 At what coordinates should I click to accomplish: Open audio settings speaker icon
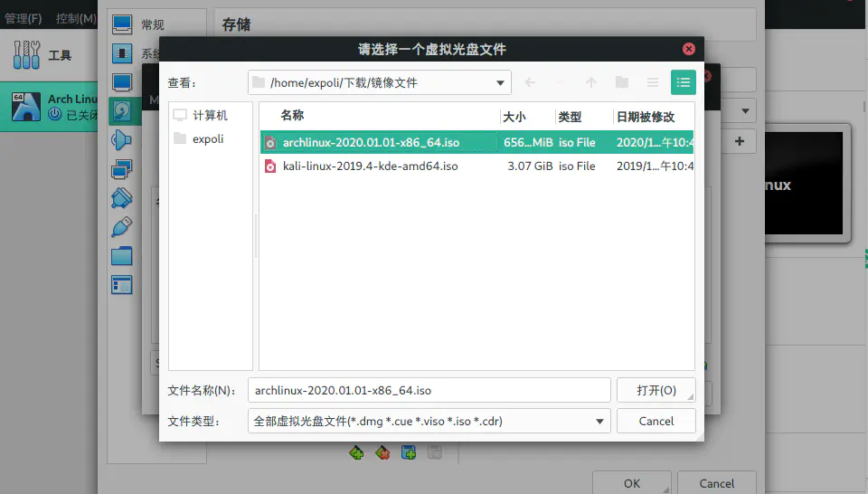tap(122, 140)
